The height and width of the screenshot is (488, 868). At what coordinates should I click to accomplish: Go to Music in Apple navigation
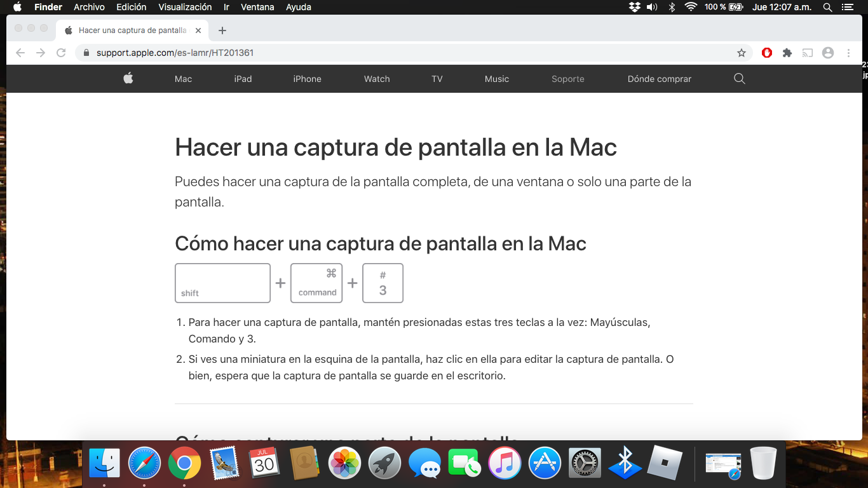497,79
